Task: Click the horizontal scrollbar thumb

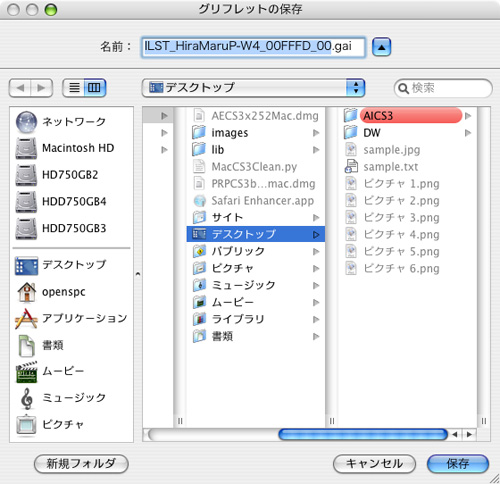Action: [363, 434]
